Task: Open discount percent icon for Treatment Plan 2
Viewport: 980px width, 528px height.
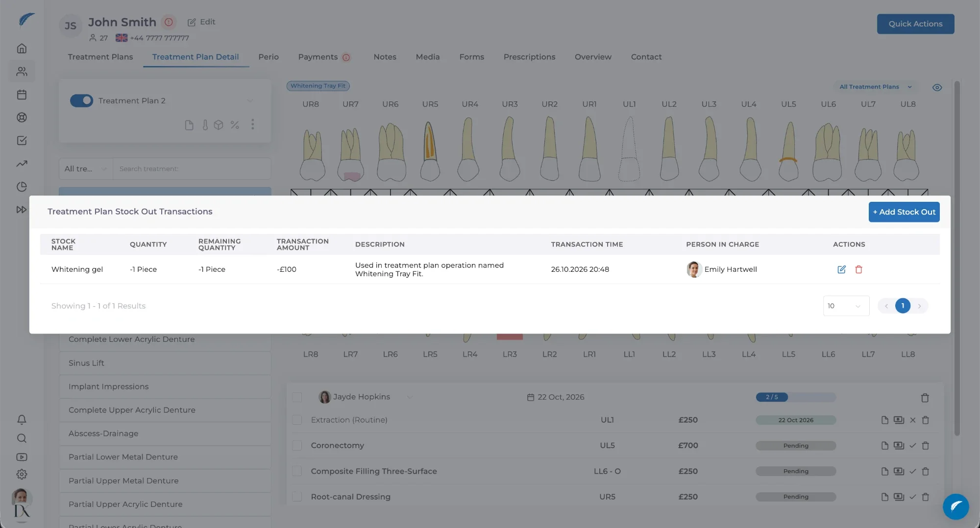Action: pyautogui.click(x=235, y=125)
